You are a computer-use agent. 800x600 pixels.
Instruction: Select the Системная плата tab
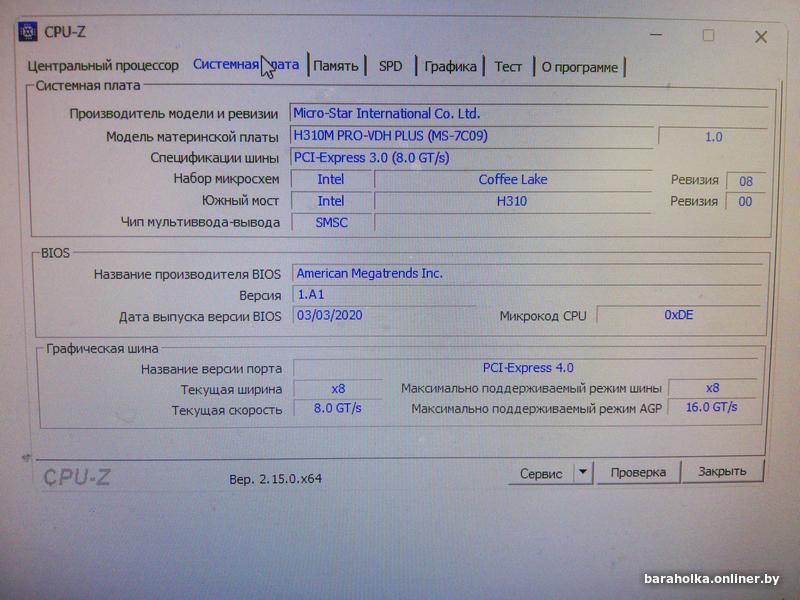(x=246, y=65)
